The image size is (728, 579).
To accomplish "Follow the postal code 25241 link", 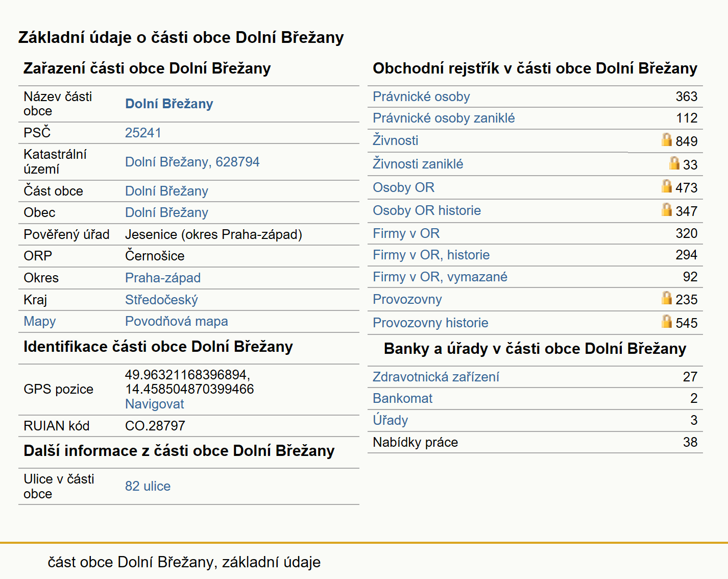I will pyautogui.click(x=143, y=133).
